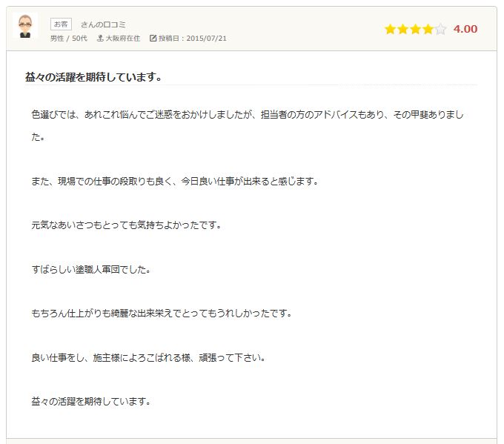The image size is (504, 444).
Task: Click the 投稿日：2015/07/21 date text
Action: pos(193,39)
